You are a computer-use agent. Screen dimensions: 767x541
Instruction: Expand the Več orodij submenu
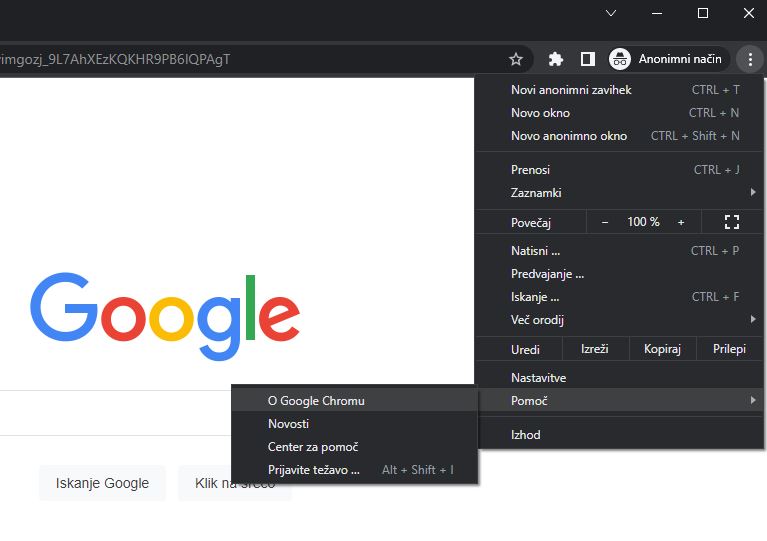(x=619, y=320)
